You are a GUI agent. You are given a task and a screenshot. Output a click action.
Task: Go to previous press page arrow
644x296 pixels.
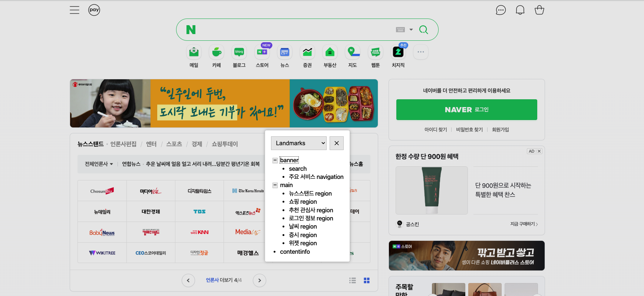coord(188,280)
